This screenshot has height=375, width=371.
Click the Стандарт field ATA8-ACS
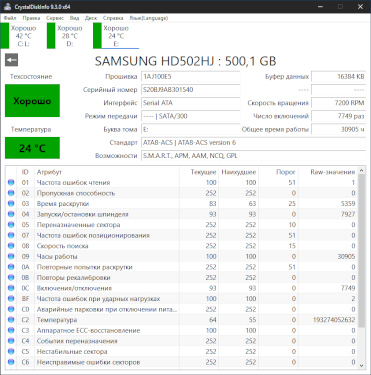[x=254, y=142]
